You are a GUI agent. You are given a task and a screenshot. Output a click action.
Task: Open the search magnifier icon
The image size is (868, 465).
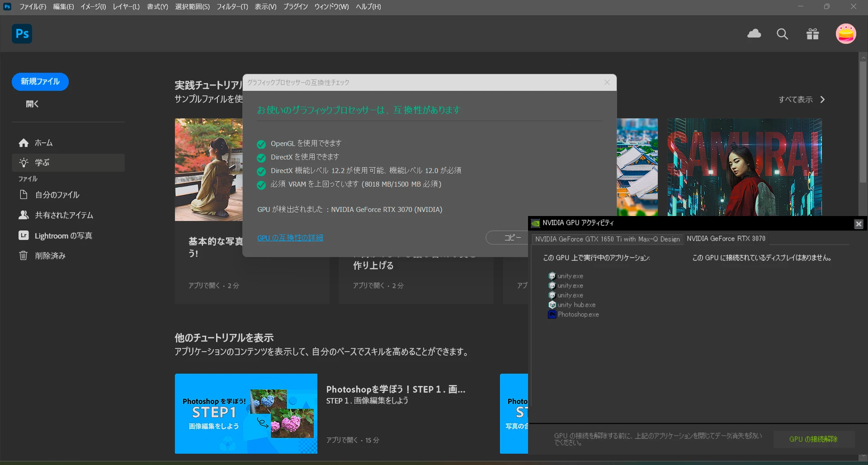[782, 34]
